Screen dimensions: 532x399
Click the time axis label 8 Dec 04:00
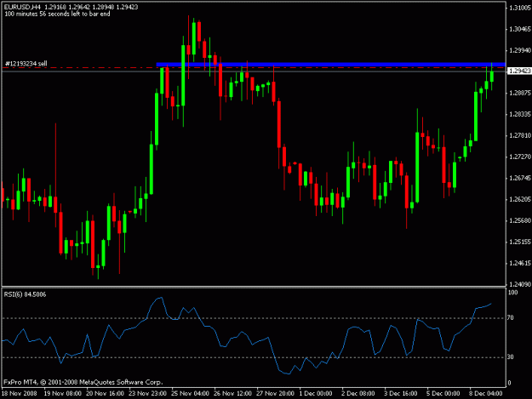[486, 394]
